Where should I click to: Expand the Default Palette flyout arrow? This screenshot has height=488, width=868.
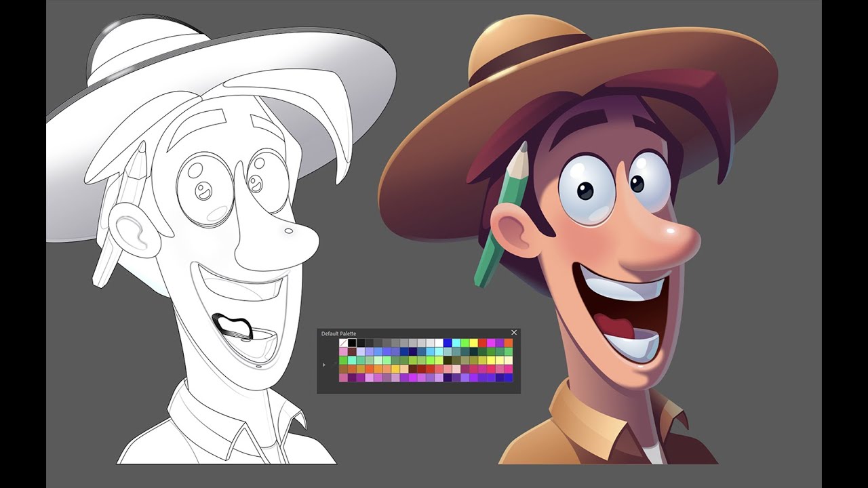click(324, 365)
